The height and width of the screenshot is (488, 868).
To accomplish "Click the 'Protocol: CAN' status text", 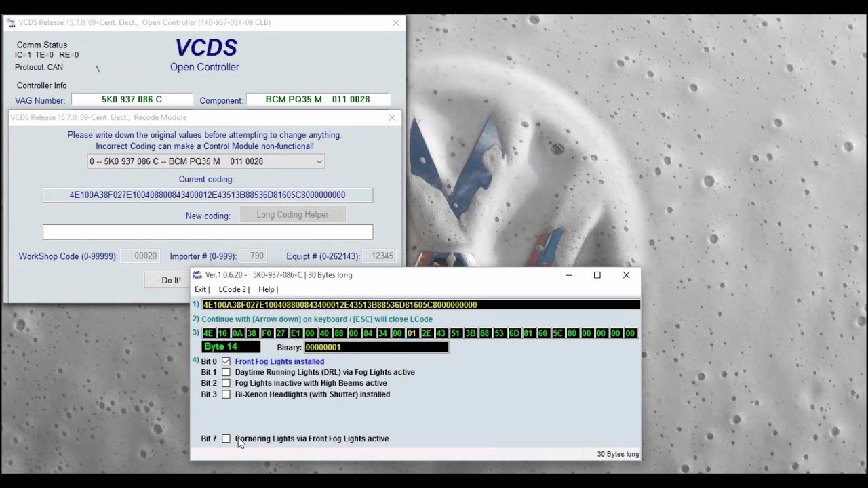I will tap(39, 68).
